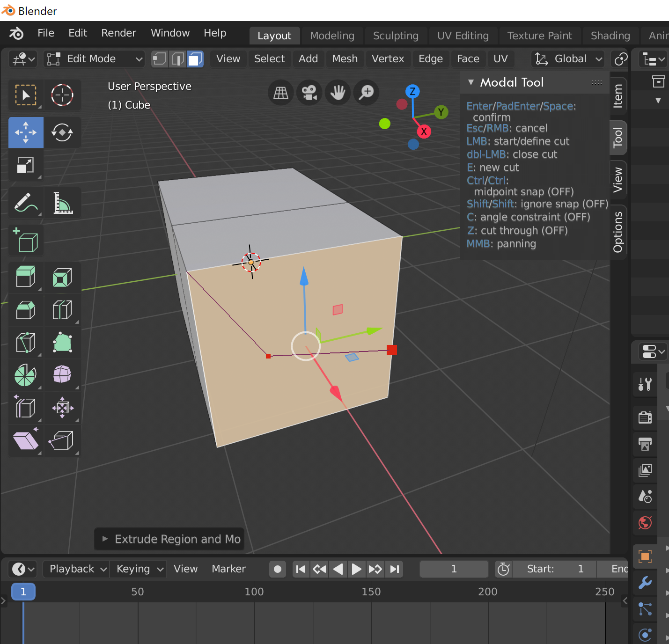Collapse the Modal Tool panel

[471, 82]
